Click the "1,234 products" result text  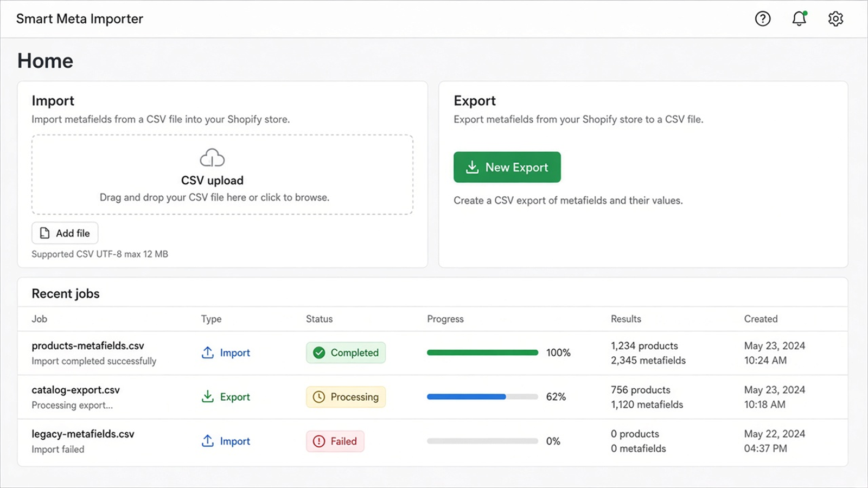[644, 345]
